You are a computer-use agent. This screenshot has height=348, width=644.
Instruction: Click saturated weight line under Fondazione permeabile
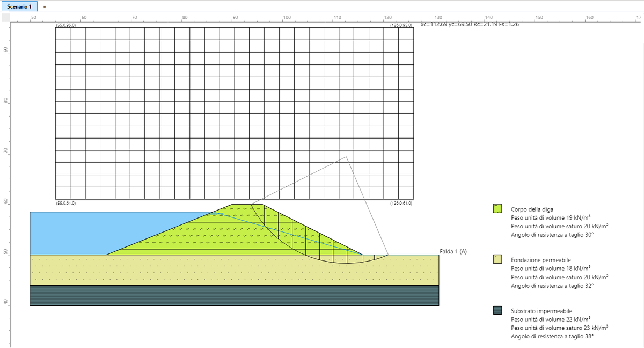[x=559, y=277]
